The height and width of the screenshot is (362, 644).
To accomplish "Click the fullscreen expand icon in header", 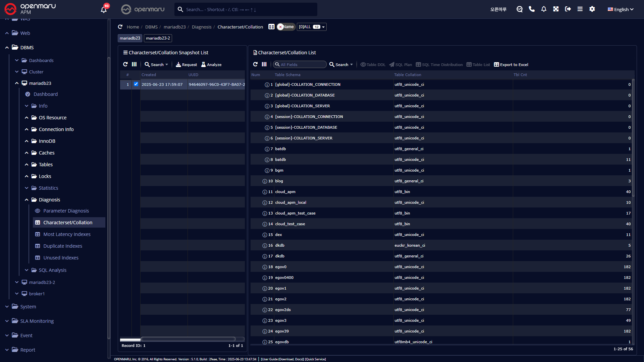I will (x=556, y=9).
